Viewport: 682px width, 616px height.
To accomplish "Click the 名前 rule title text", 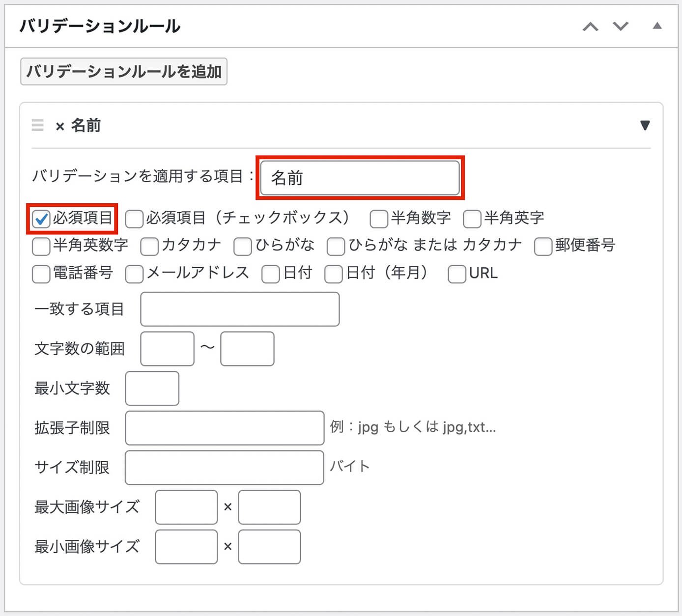I will [x=86, y=126].
